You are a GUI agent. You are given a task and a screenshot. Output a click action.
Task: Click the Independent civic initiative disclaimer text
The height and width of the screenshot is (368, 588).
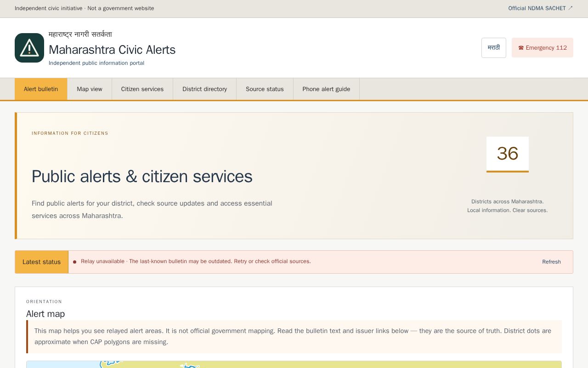(85, 8)
